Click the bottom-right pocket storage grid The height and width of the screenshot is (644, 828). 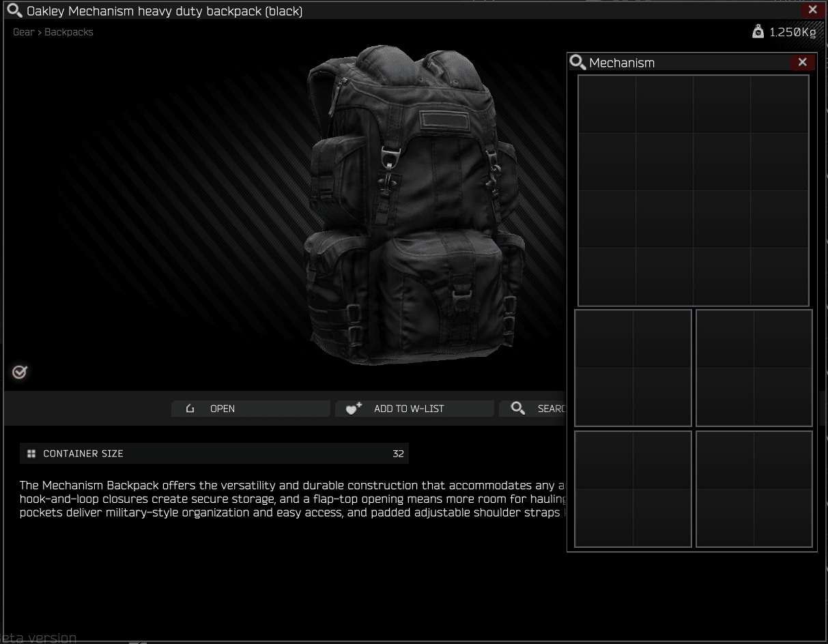click(x=754, y=489)
